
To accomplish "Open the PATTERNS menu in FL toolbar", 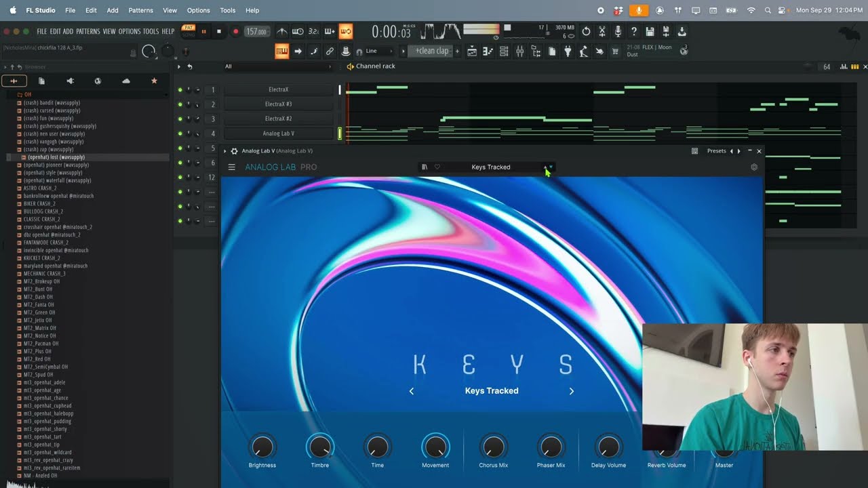I will [88, 32].
